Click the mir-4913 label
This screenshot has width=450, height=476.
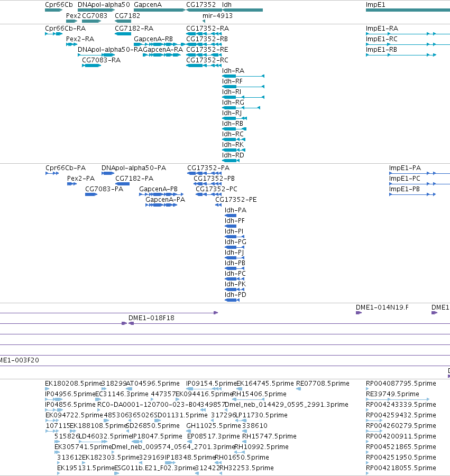(217, 16)
